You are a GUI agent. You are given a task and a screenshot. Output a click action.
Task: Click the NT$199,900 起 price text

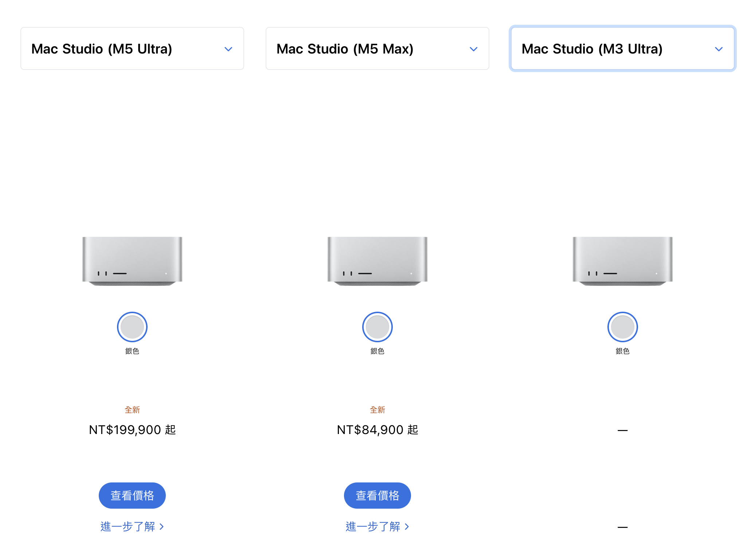click(x=132, y=430)
